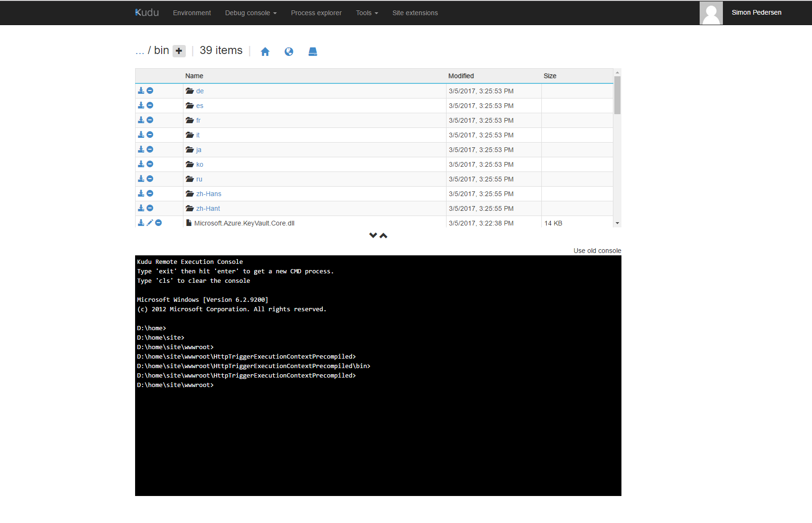Viewport: 812px width, 523px height.
Task: Go to Kudu home logo
Action: 147,12
